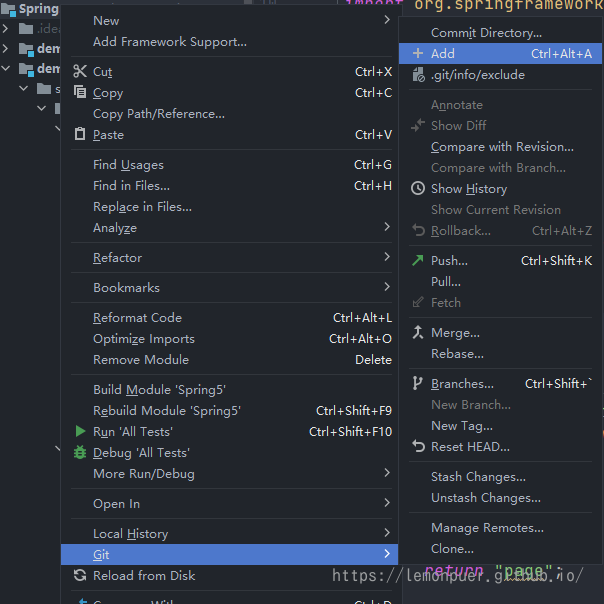The image size is (604, 604).
Task: Choose Add Framework Support
Action: click(231, 42)
